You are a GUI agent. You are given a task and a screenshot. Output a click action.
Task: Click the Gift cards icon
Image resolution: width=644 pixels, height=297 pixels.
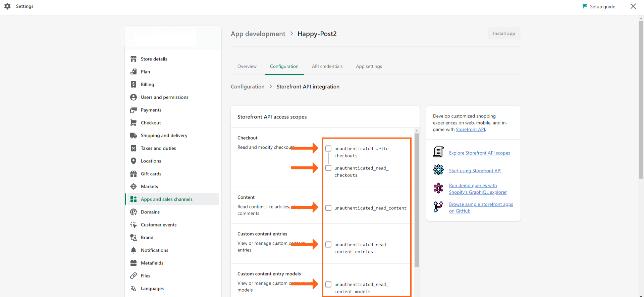point(133,174)
